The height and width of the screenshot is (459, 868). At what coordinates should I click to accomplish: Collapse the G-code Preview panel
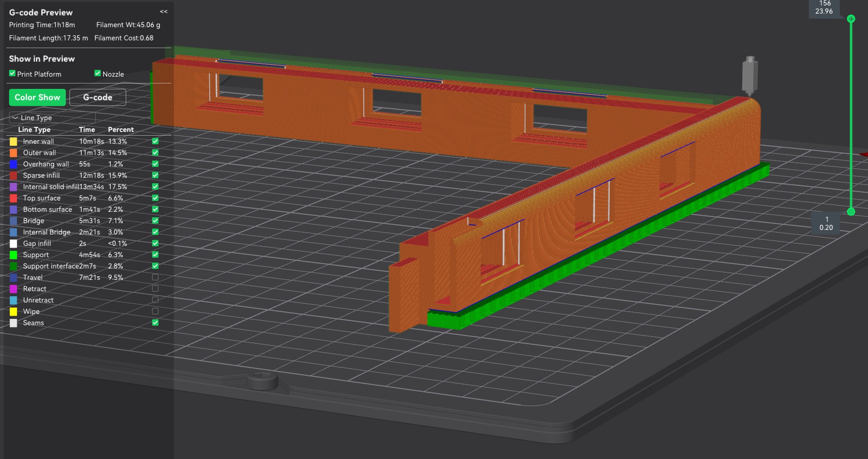[x=164, y=12]
